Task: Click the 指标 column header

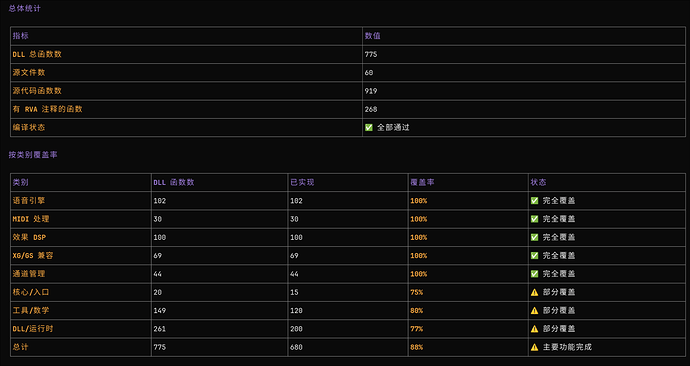Action: (x=21, y=36)
